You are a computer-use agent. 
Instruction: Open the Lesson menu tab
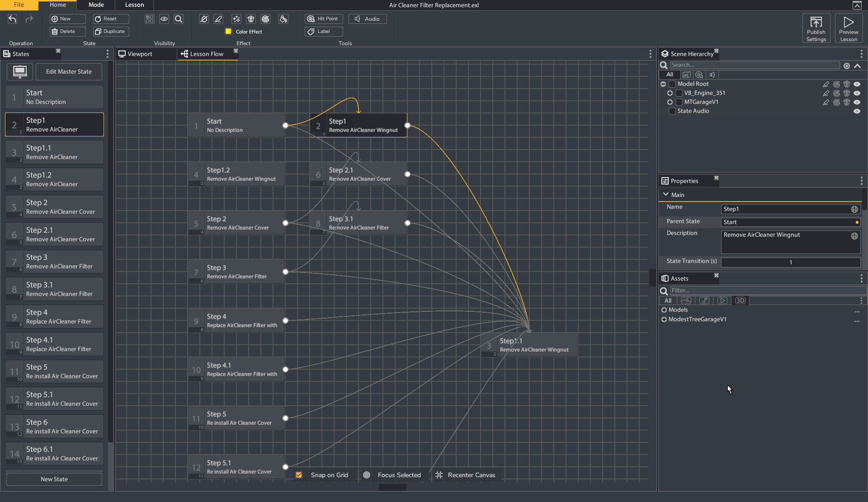point(134,5)
